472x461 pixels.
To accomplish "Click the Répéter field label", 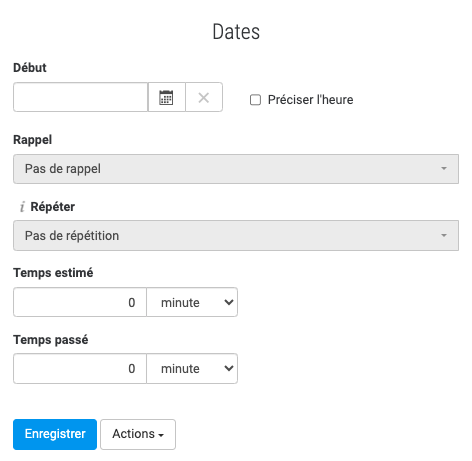I will coord(53,207).
